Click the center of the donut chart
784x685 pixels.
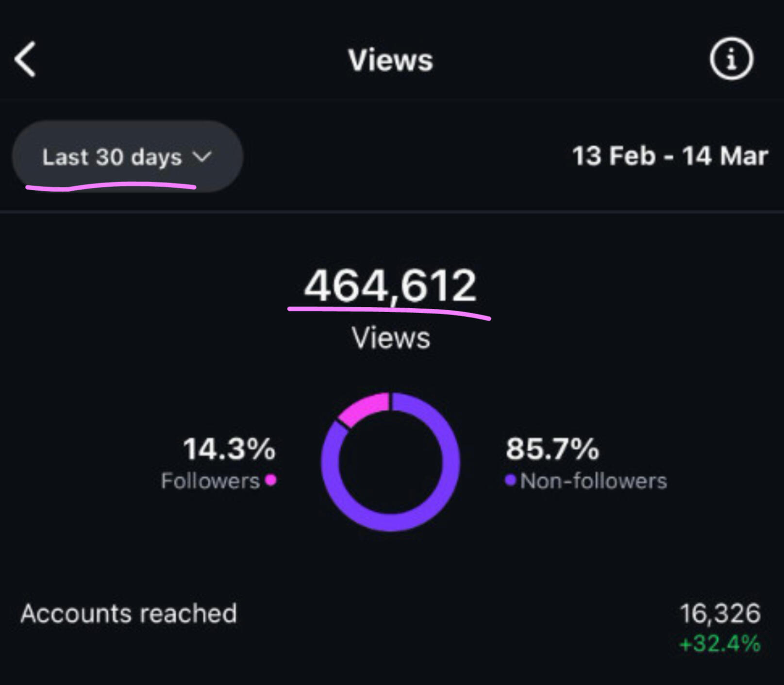(390, 462)
